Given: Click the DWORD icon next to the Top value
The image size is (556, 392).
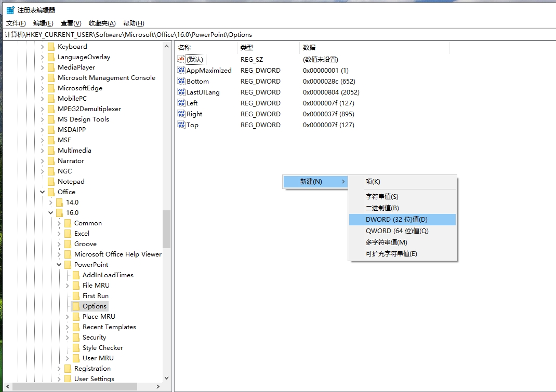Looking at the screenshot, I should pos(181,125).
